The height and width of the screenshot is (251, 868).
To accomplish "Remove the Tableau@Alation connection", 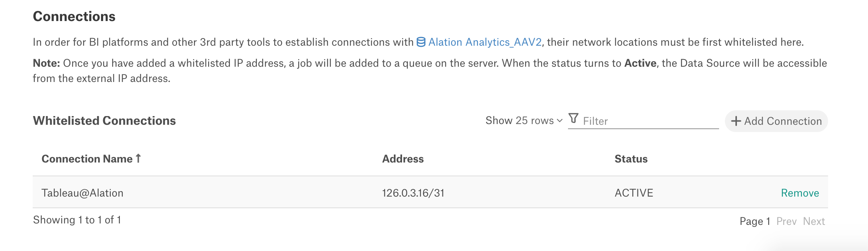I will point(800,193).
